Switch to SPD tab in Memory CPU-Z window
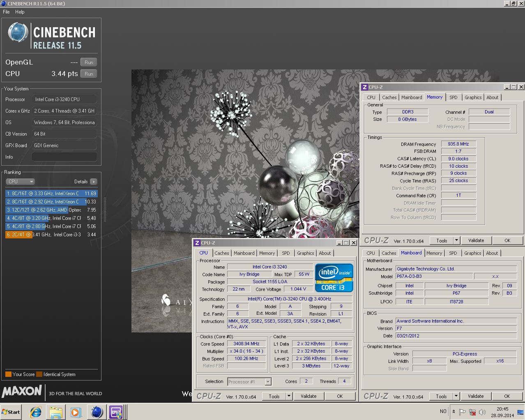This screenshot has width=525, height=420. coord(453,97)
